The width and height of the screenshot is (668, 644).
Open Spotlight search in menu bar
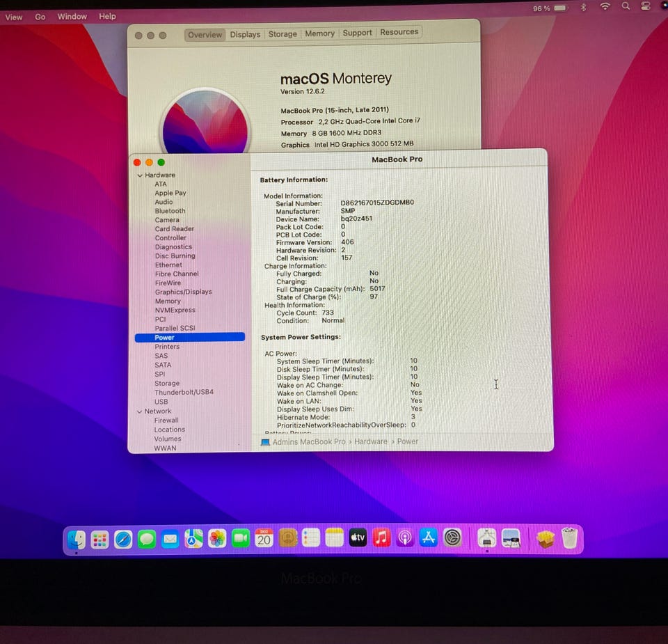point(626,6)
